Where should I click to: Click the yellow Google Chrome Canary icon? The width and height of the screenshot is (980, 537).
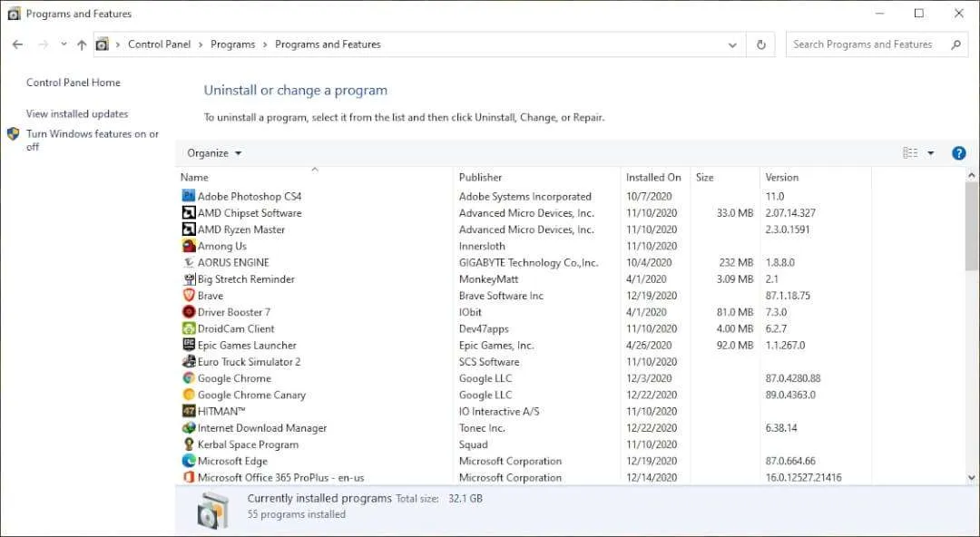[x=188, y=395]
